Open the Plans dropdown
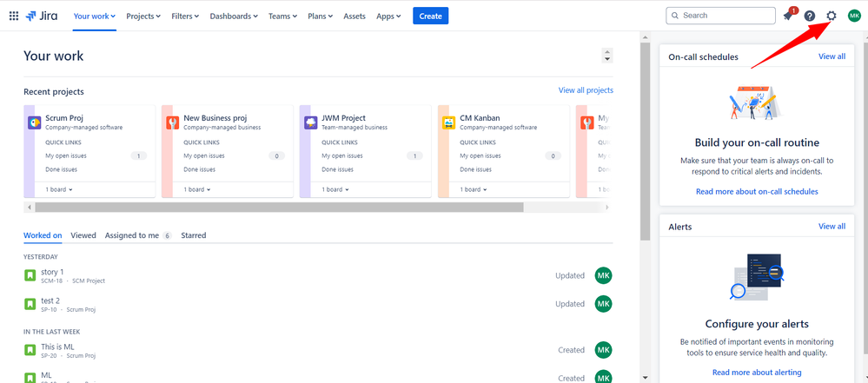The height and width of the screenshot is (383, 868). click(x=320, y=16)
